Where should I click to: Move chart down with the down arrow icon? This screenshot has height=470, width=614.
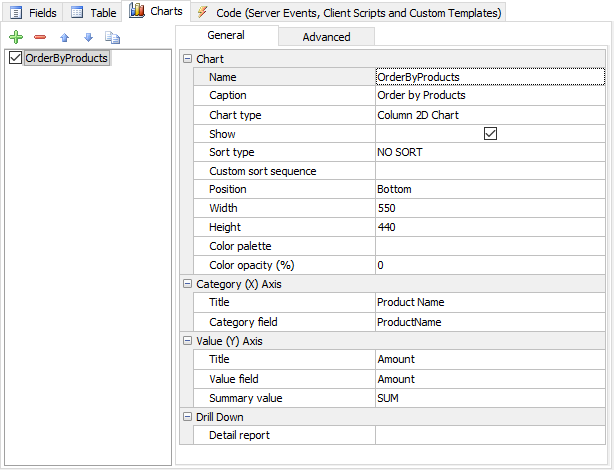coord(88,37)
